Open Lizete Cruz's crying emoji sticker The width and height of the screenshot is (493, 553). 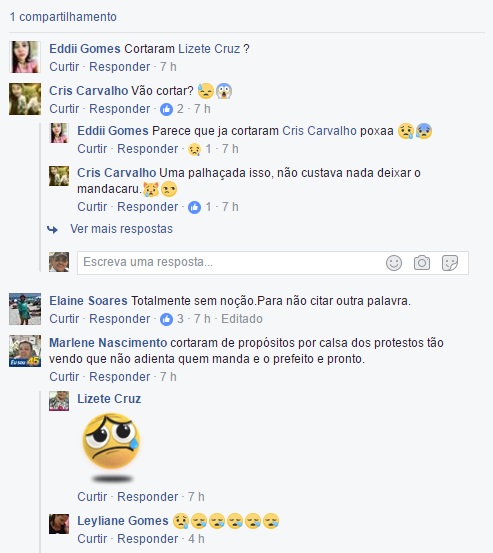(111, 447)
